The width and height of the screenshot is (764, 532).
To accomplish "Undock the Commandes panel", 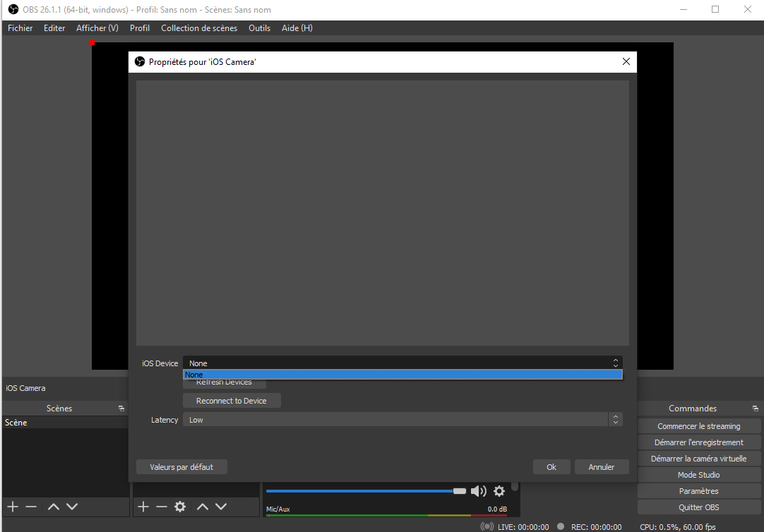I will [756, 409].
